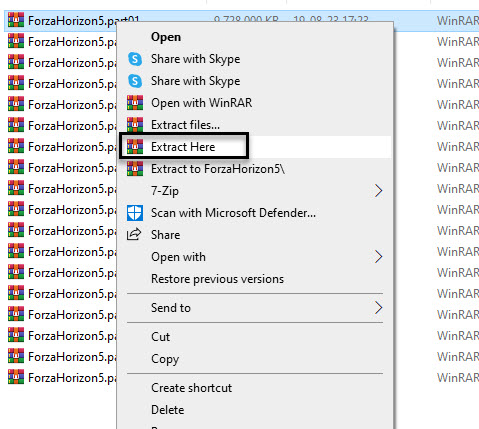
Task: Click the WinRAR icon next to Open with WinRAR
Action: coord(135,103)
